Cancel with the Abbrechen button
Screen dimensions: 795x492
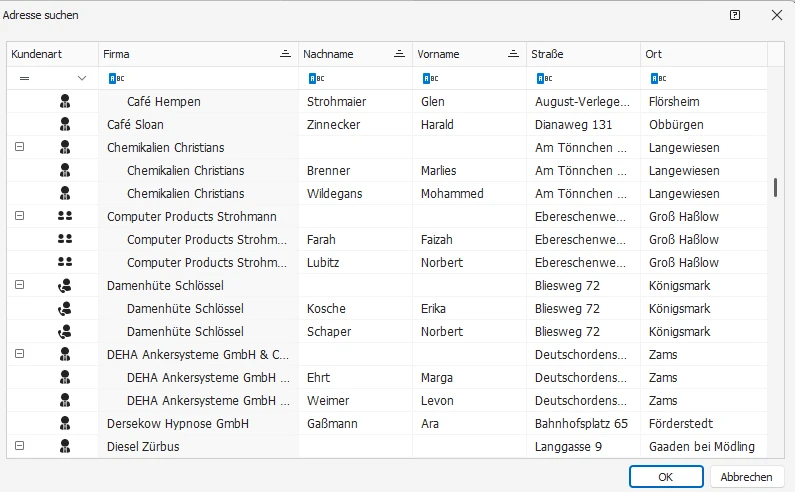pyautogui.click(x=746, y=477)
